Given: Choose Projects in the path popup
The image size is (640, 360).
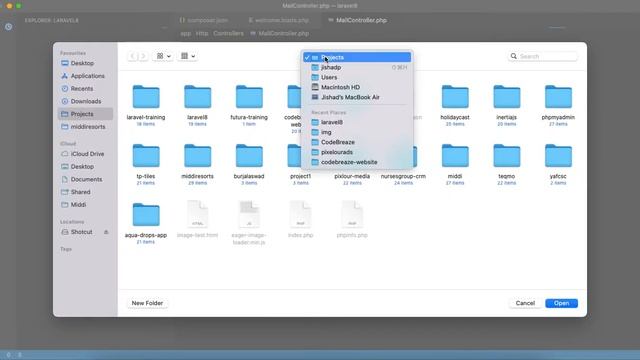Looking at the screenshot, I should (357, 58).
